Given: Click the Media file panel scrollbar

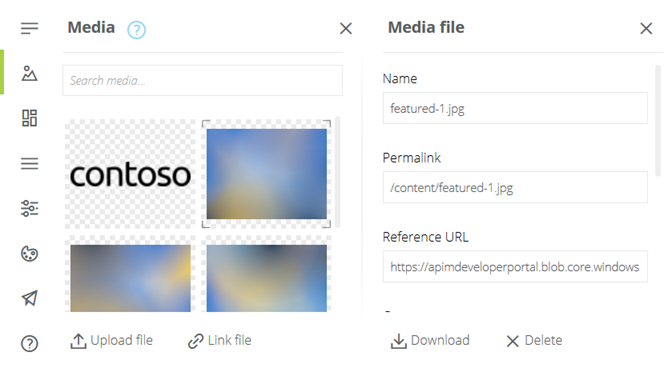Looking at the screenshot, I should coord(658,121).
